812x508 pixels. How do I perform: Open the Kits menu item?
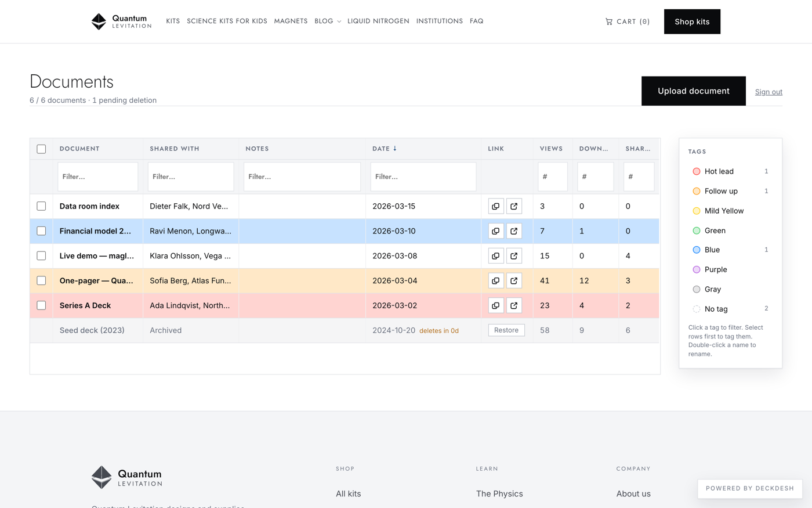[x=173, y=21]
